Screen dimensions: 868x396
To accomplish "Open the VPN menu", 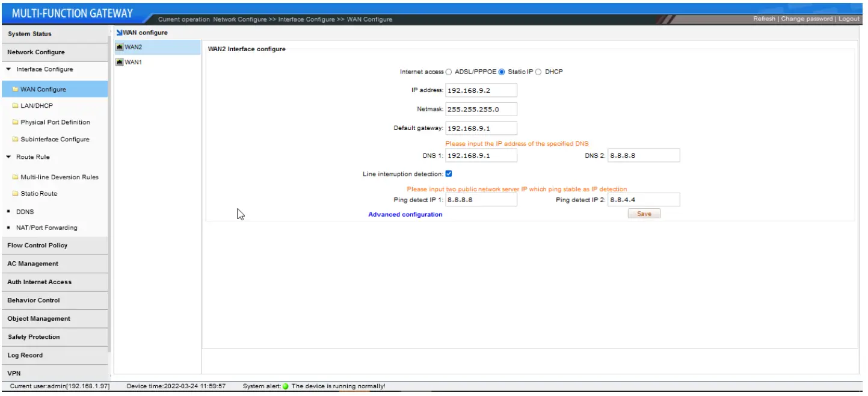I will [54, 373].
